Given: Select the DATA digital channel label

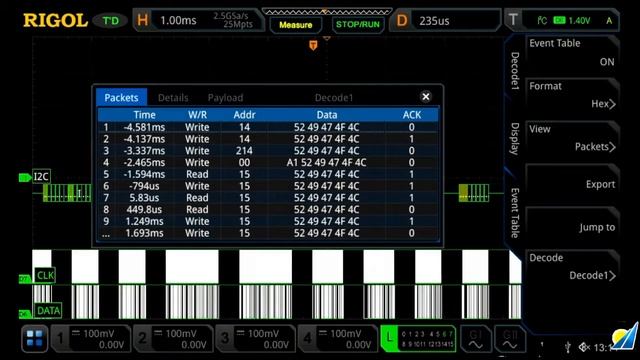Looking at the screenshot, I should tap(48, 311).
